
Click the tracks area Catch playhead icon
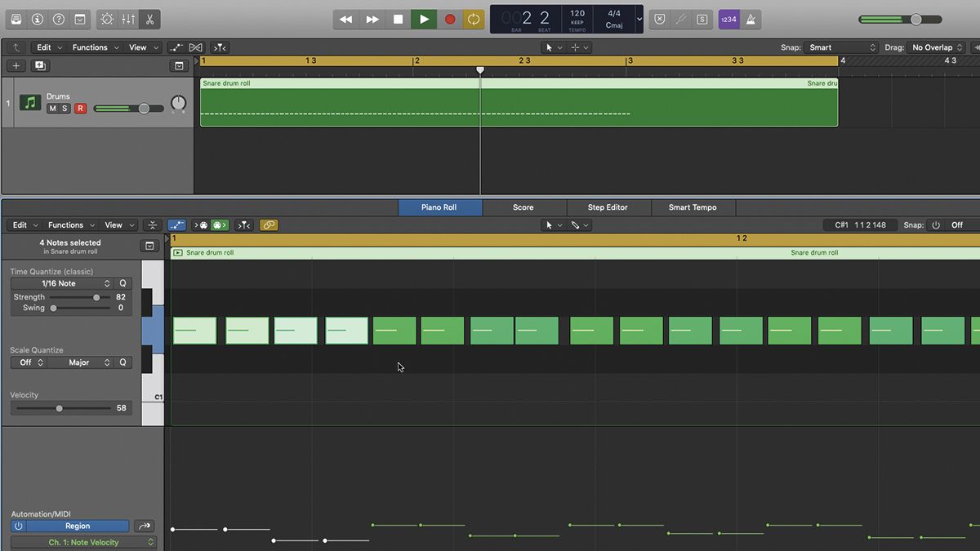pyautogui.click(x=219, y=47)
